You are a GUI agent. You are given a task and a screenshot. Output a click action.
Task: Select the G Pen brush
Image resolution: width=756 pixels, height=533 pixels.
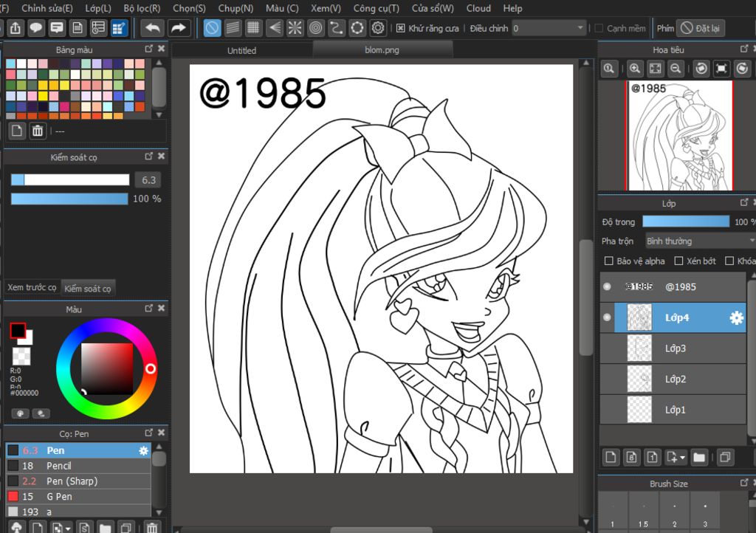(78, 496)
